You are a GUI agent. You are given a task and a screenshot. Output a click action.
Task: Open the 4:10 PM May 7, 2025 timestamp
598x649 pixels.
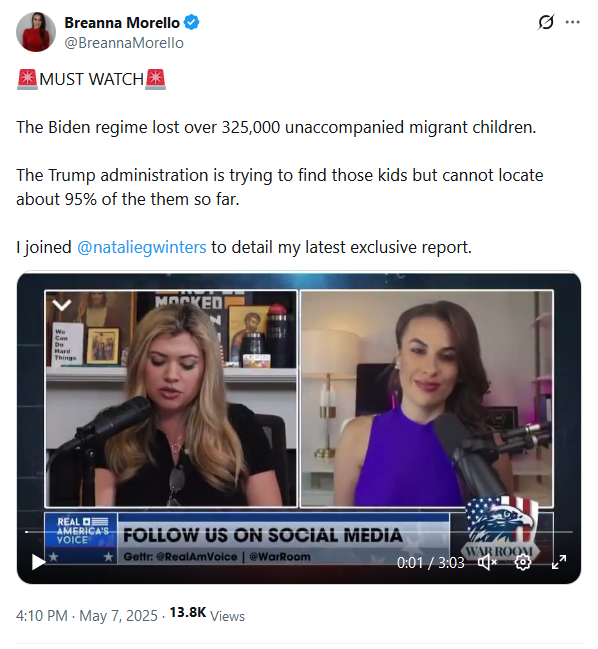pyautogui.click(x=87, y=615)
